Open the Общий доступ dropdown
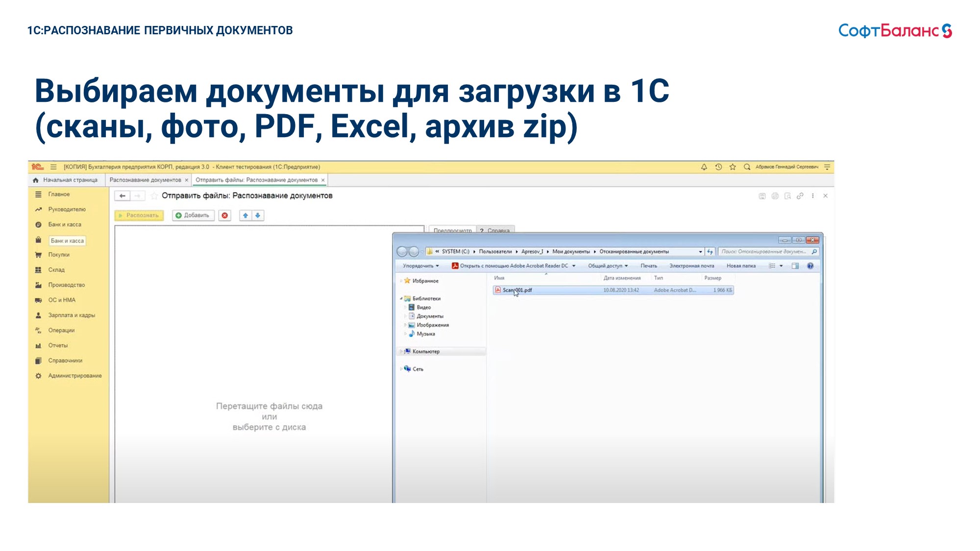This screenshot has width=980, height=551. (x=608, y=266)
